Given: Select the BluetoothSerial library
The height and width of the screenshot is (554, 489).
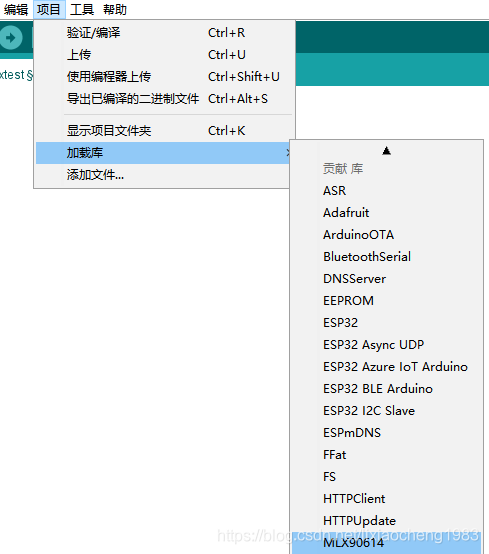Looking at the screenshot, I should (x=387, y=257).
